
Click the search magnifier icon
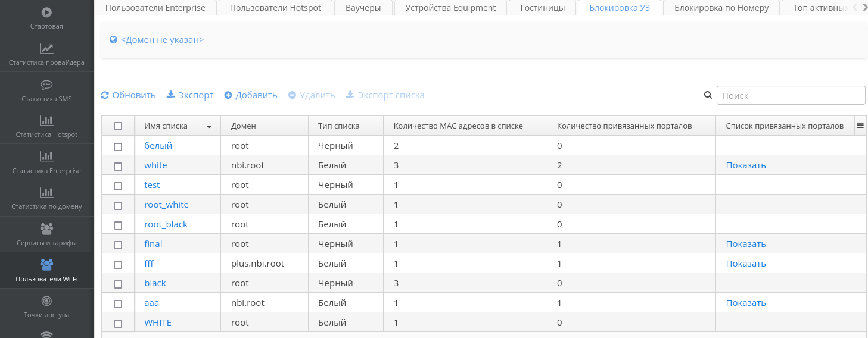coord(708,95)
